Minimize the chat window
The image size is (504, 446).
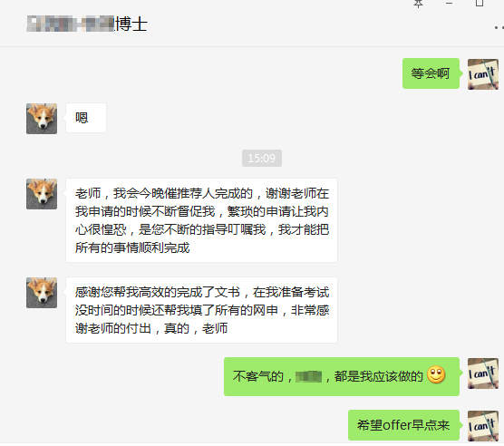[449, 4]
